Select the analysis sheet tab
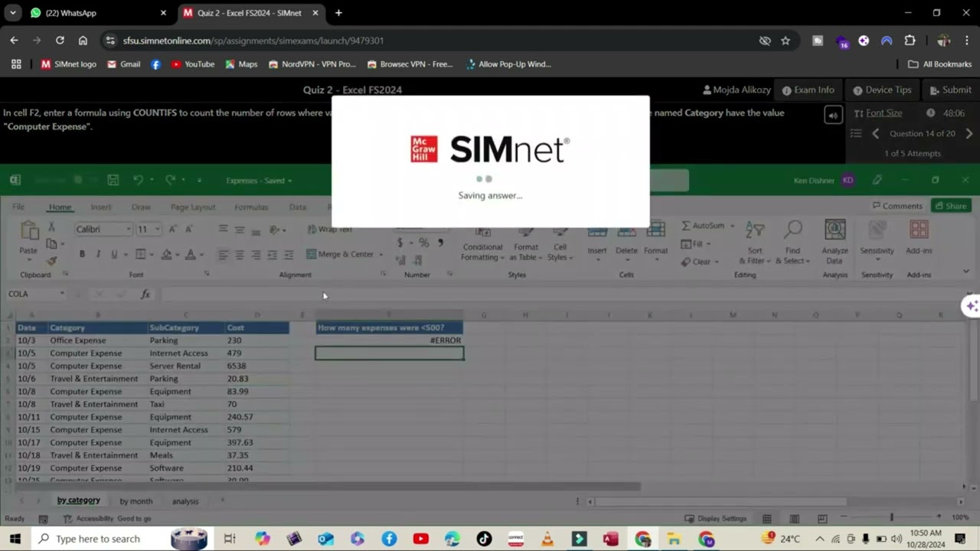The width and height of the screenshot is (980, 551). coord(185,501)
